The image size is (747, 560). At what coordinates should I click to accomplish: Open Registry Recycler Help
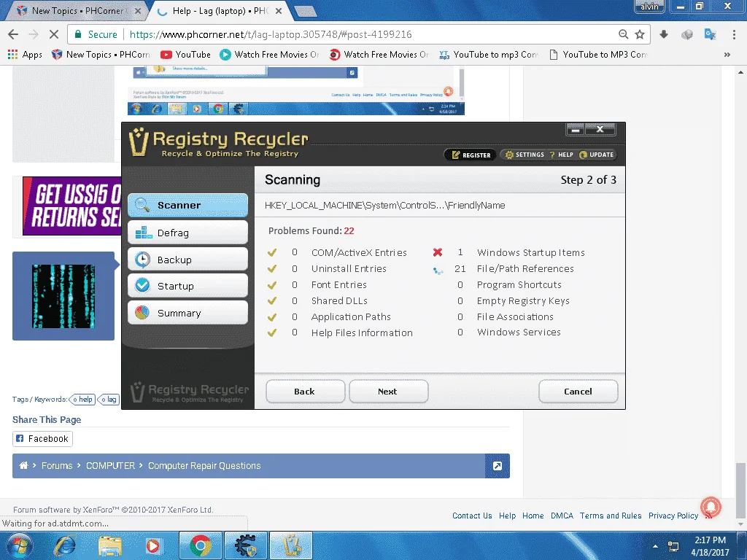[561, 155]
